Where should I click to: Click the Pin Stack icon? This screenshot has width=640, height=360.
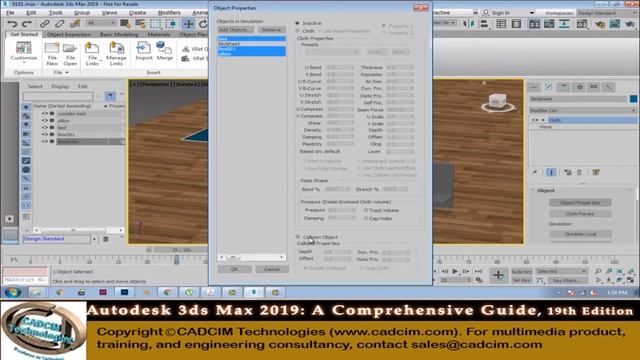point(535,172)
